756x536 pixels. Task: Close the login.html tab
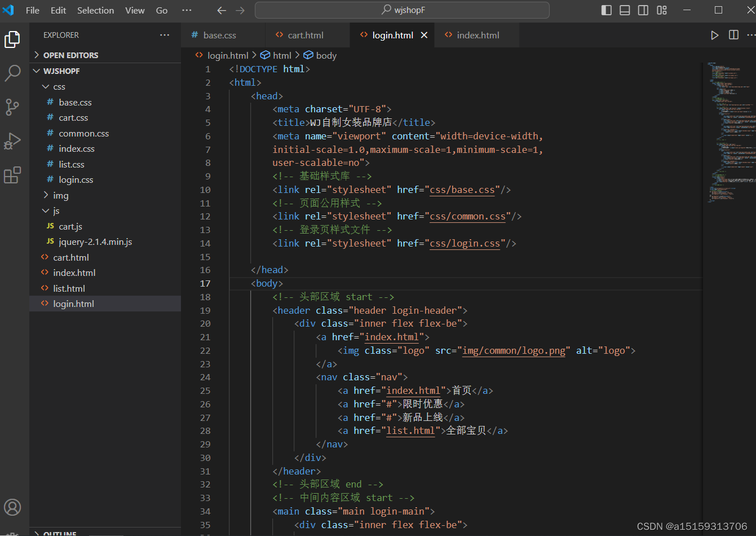pos(424,35)
